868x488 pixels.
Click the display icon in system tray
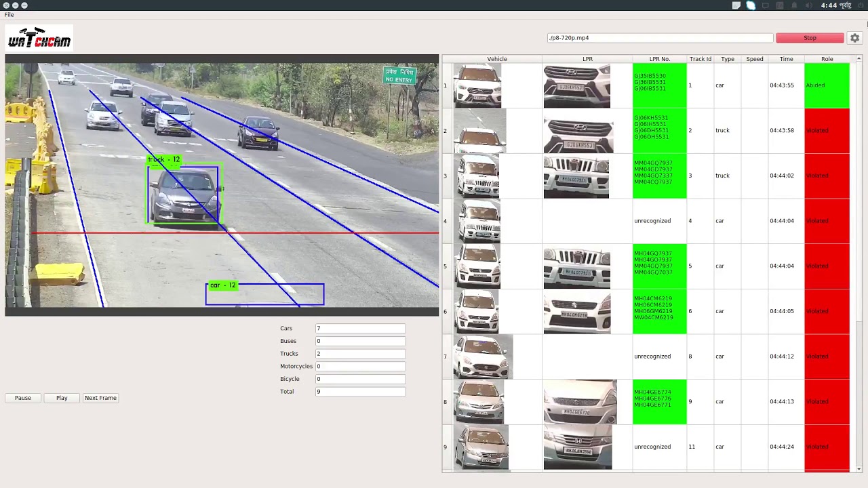766,5
